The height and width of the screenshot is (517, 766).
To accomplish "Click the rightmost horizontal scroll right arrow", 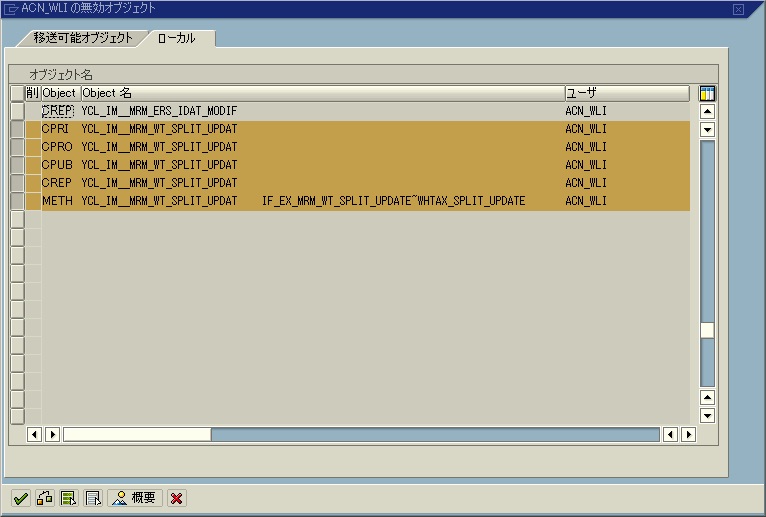I will click(x=689, y=434).
